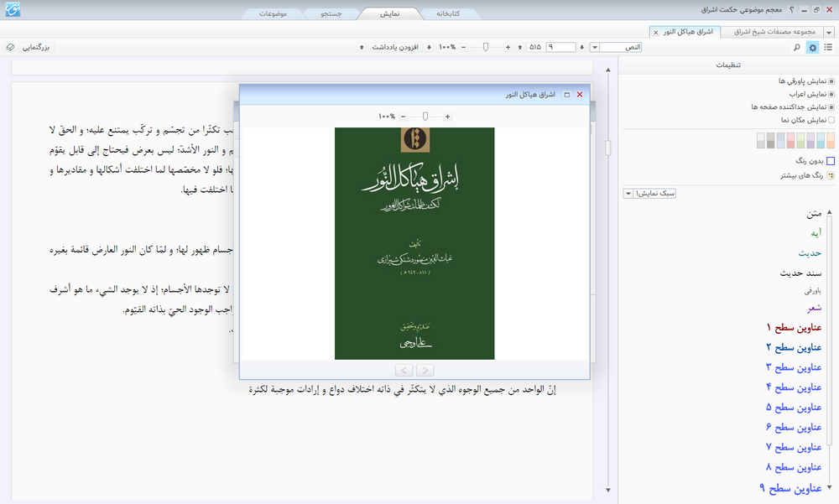Select عناوین سطح ۴ style entry
839x504 pixels.
coord(794,387)
